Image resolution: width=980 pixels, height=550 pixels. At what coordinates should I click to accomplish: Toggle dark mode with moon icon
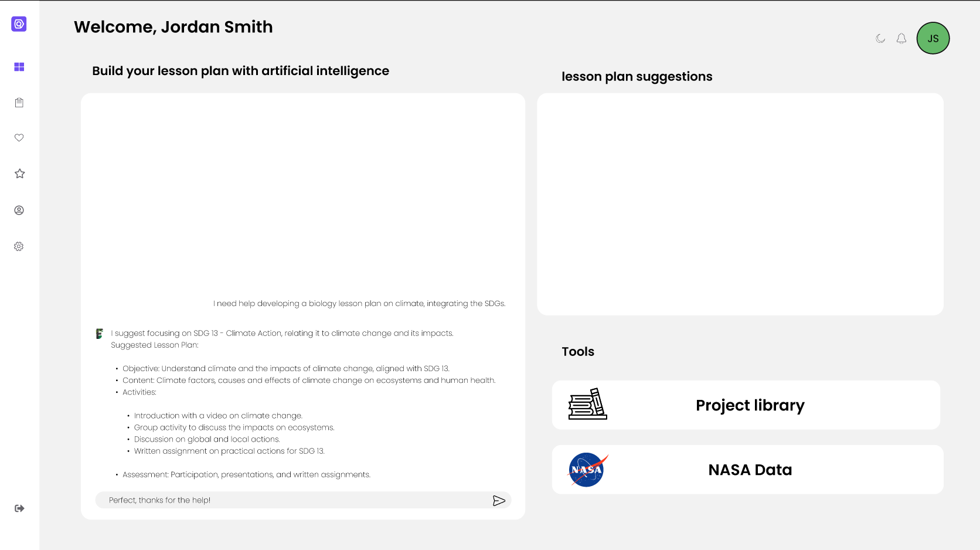pos(880,39)
